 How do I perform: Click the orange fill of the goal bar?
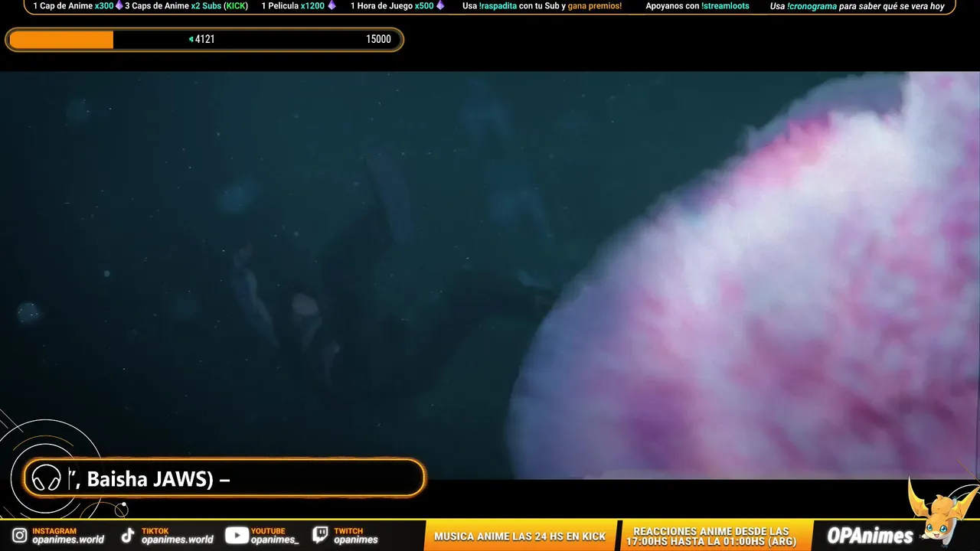click(61, 40)
